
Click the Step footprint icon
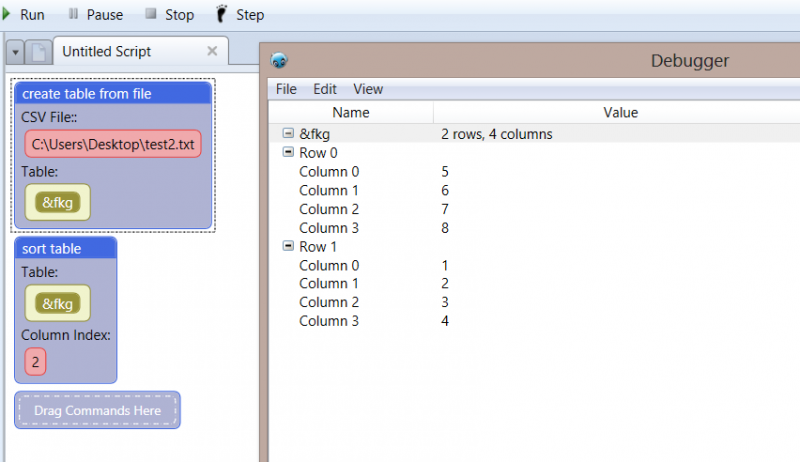pyautogui.click(x=221, y=14)
